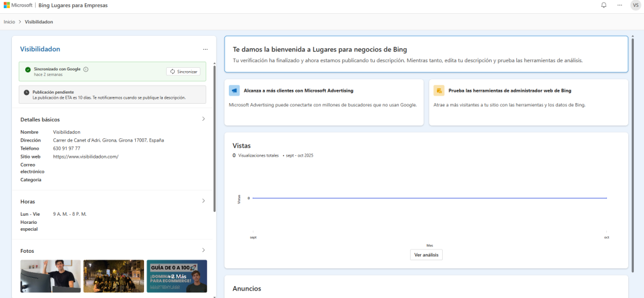
Task: Click the Publicación pendiente clock icon
Action: (x=26, y=92)
